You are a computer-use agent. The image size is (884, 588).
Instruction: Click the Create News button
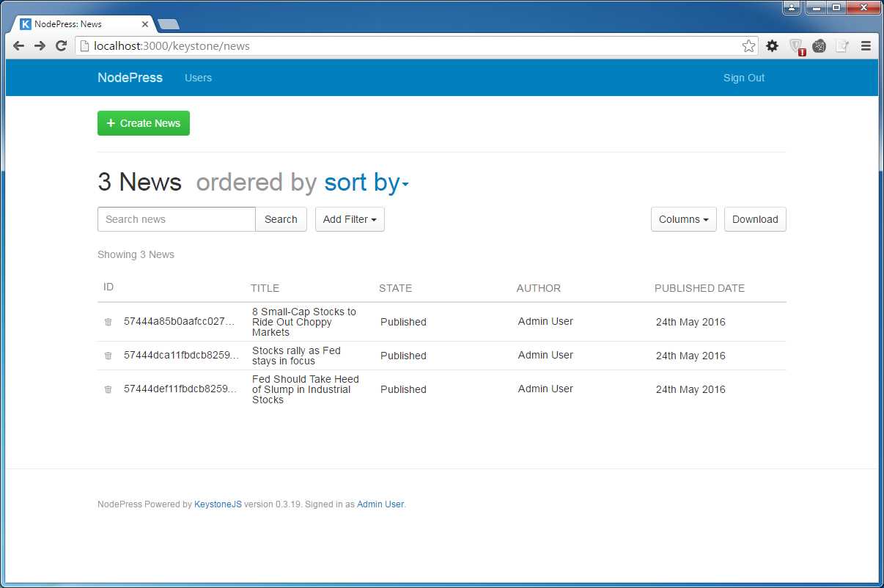(144, 123)
